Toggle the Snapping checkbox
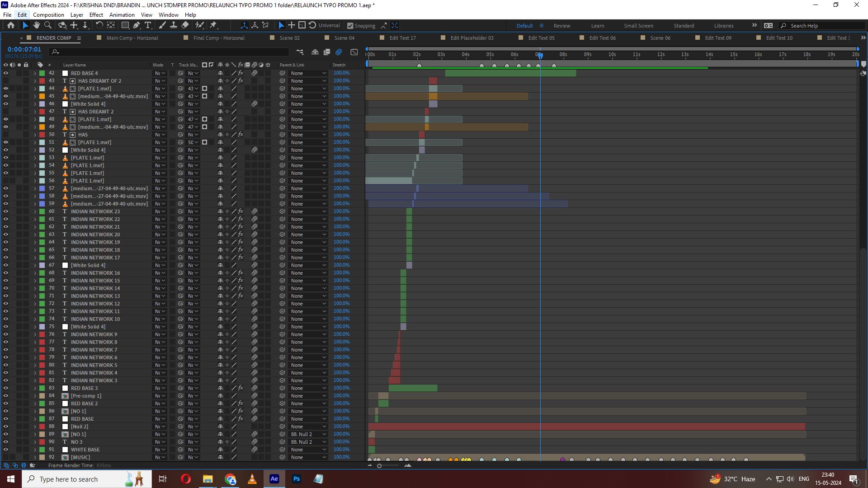The image size is (868, 488). coord(350,26)
